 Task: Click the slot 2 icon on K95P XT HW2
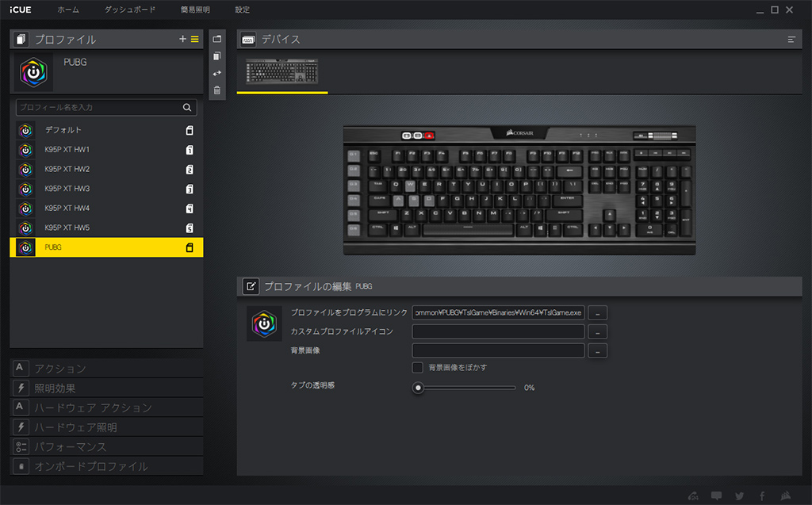coord(190,170)
